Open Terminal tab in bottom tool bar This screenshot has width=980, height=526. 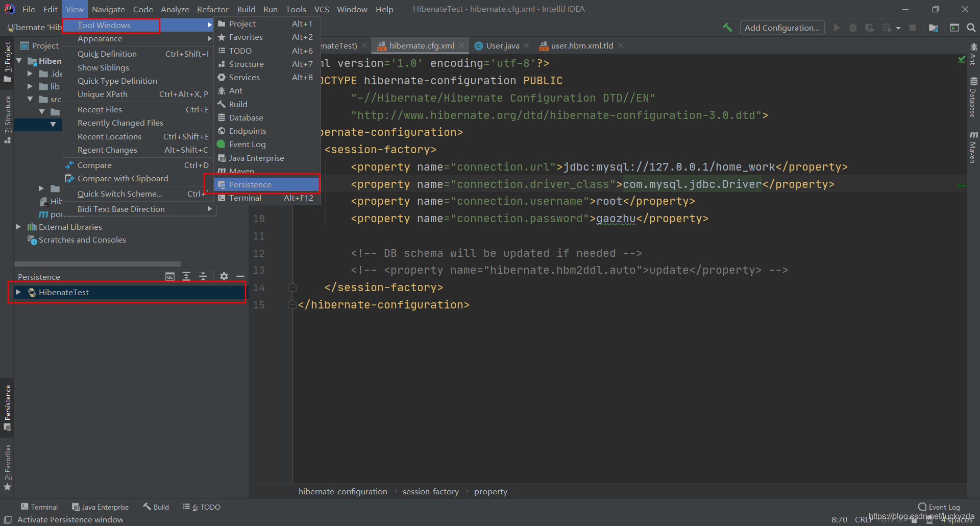(x=39, y=507)
